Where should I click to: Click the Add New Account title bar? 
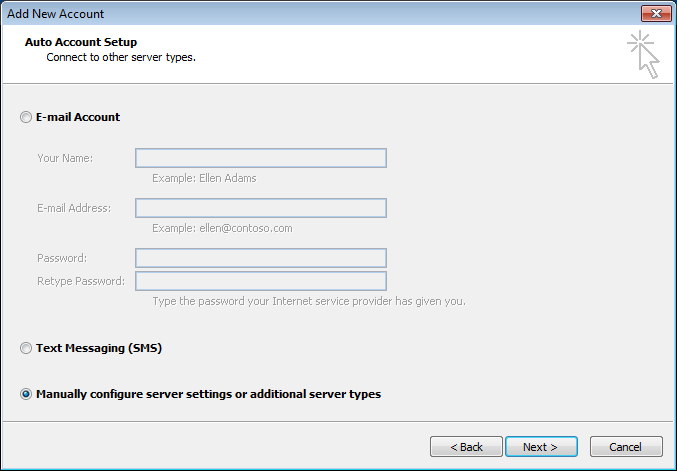coord(300,13)
